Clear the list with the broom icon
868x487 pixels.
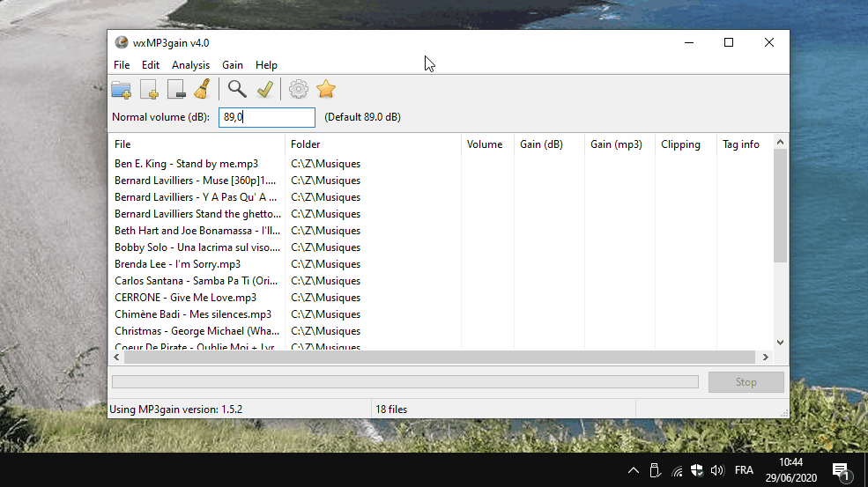[203, 89]
